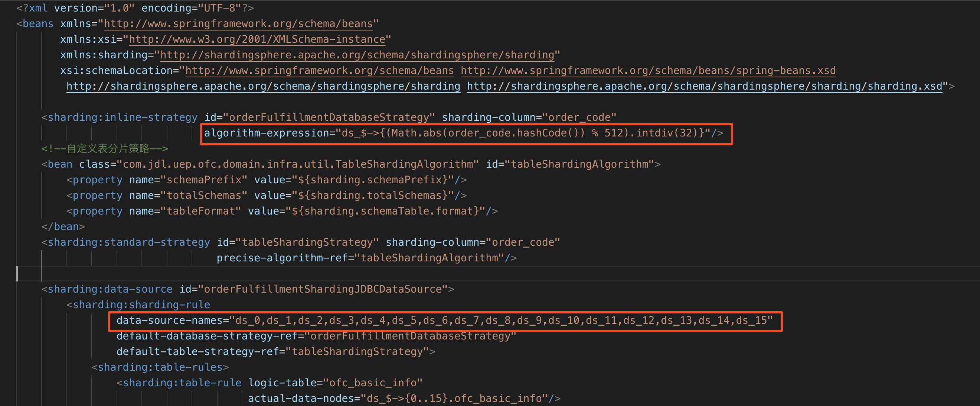Click the ofc_basic_info logic-table value

coord(372,383)
